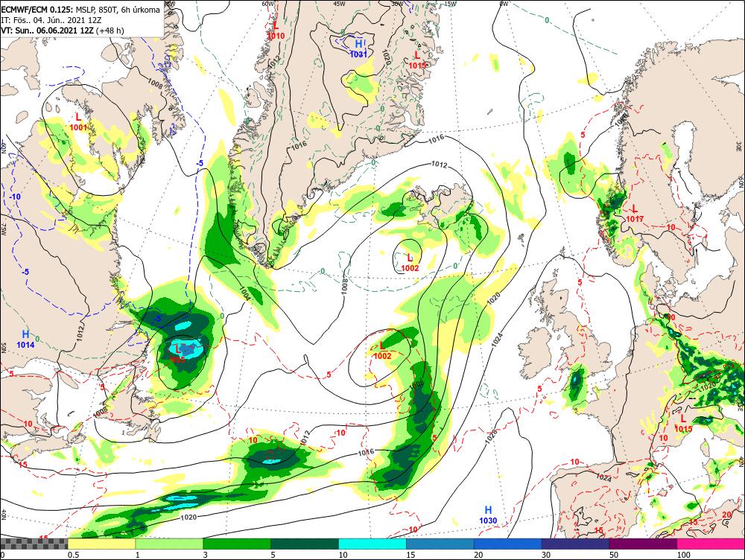Viewport: 745px width, 560px height.
Task: Click the cyan 10–15 legend swatch
Action: pos(372,544)
